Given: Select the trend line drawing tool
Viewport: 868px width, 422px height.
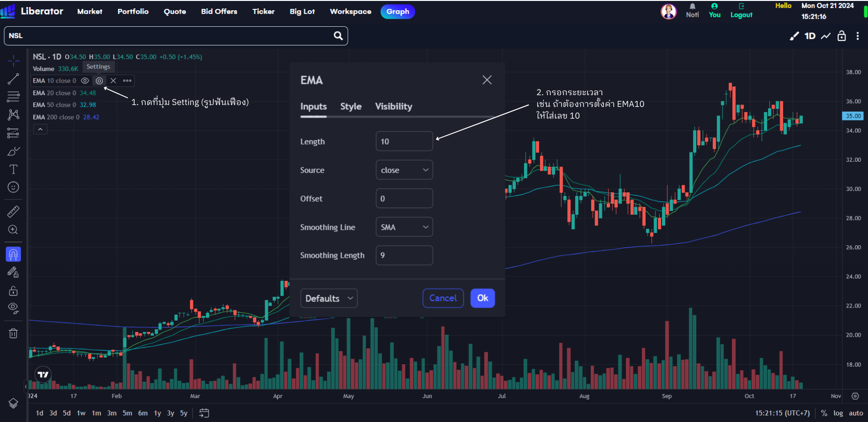Looking at the screenshot, I should [x=13, y=79].
